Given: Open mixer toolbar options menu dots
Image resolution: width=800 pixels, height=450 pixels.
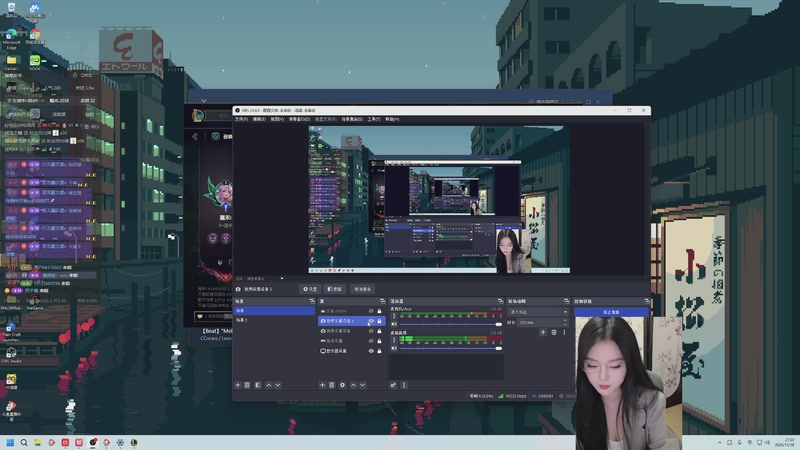Looking at the screenshot, I should point(404,385).
